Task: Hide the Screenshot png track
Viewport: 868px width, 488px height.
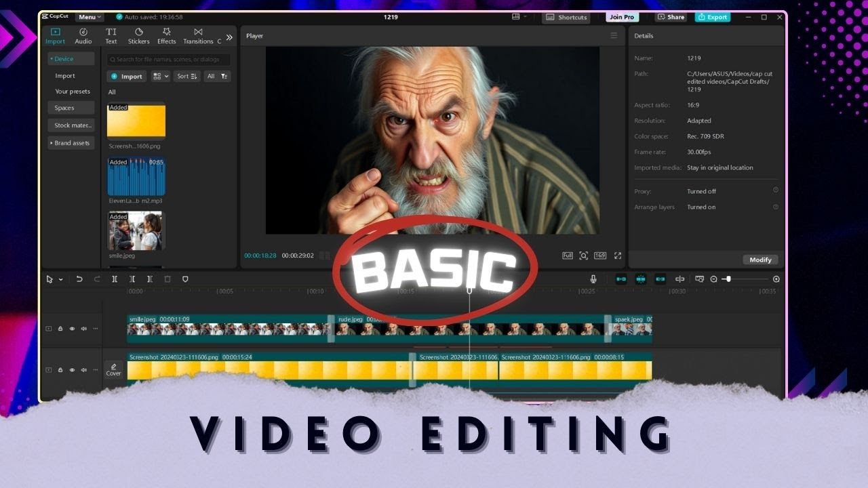Action: coord(72,370)
